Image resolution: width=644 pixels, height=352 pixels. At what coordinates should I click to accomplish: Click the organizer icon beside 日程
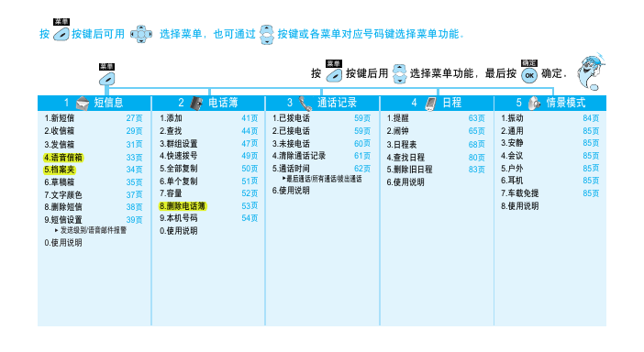click(431, 104)
